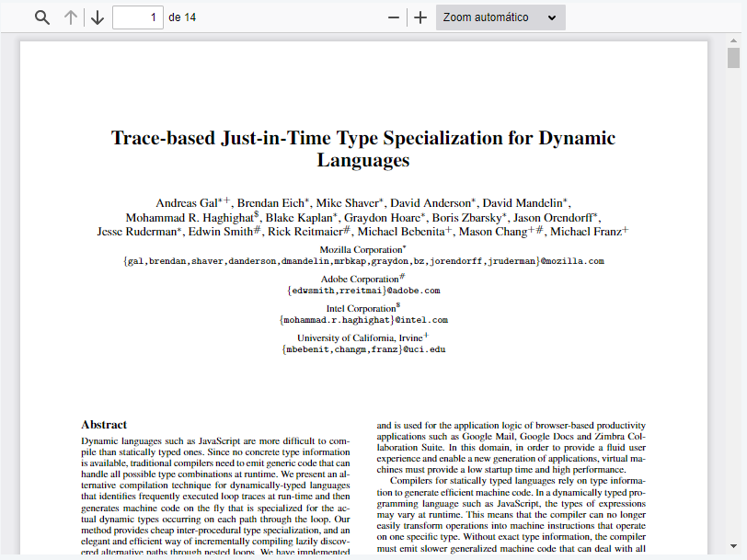Click the '{edwsmith,rreitmai}@adobe.com' email line
The width and height of the screenshot is (747, 560).
pos(363,291)
